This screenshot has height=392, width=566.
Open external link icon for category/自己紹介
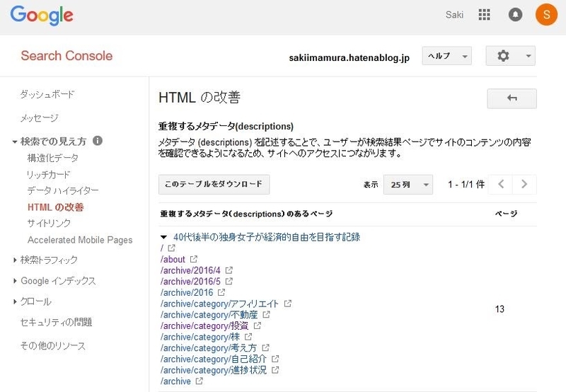[x=275, y=359]
